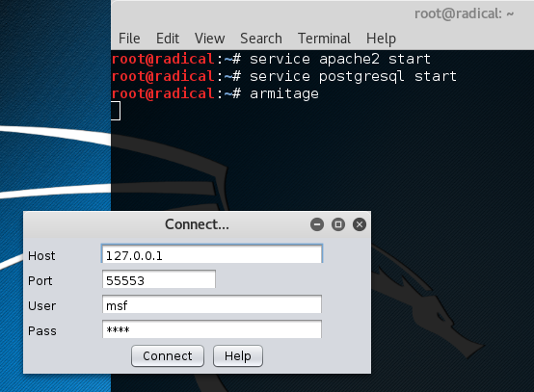
Task: Close the Connect dialog
Action: tap(360, 224)
